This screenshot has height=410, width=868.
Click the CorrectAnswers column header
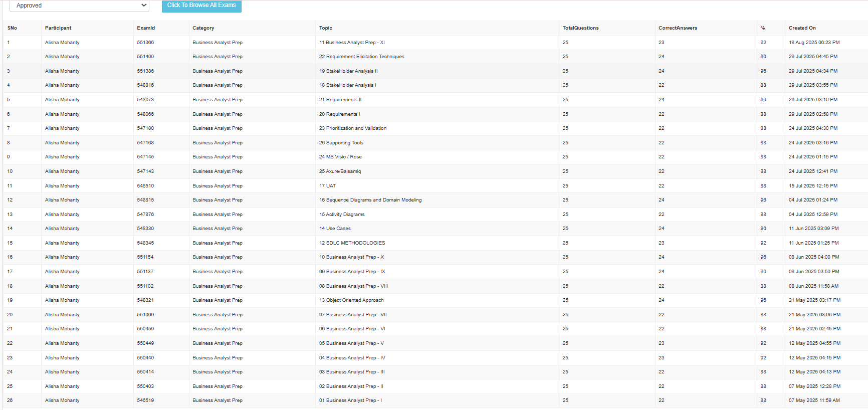click(x=678, y=28)
